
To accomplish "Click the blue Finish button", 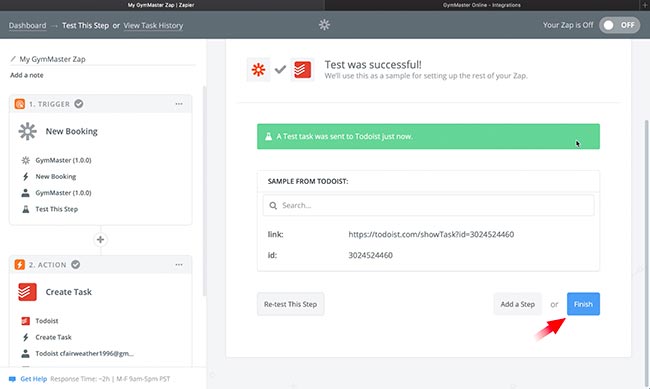I will coord(583,304).
